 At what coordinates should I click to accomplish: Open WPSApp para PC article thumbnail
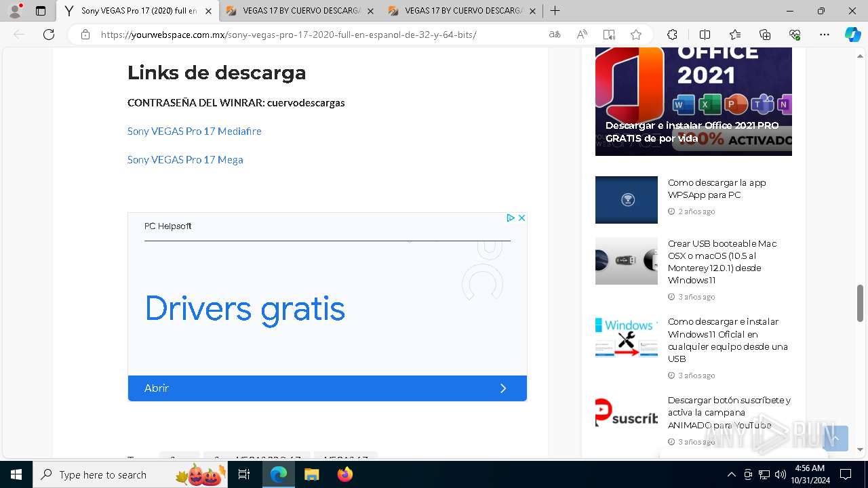627,200
